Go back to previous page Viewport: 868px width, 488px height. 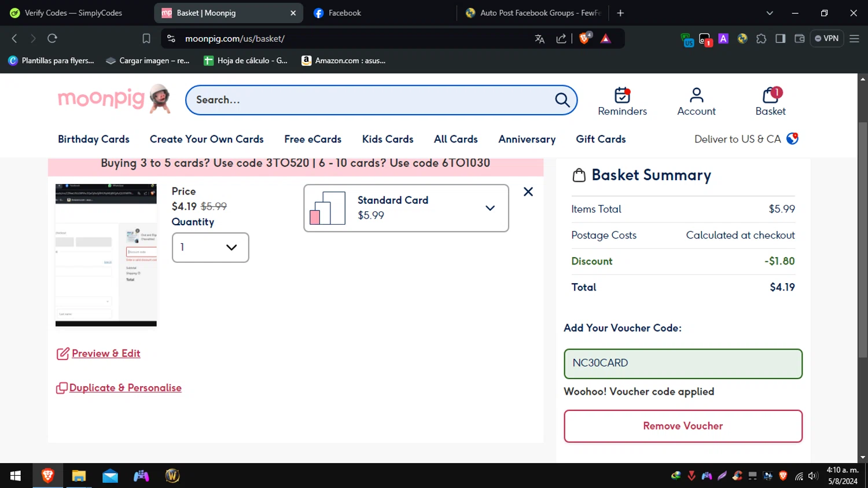click(x=14, y=39)
